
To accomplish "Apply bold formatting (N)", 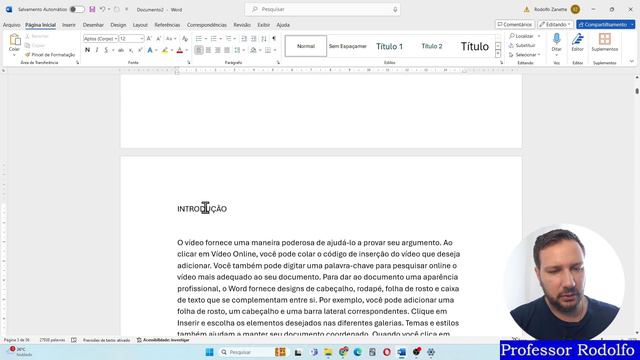I will 87,50.
